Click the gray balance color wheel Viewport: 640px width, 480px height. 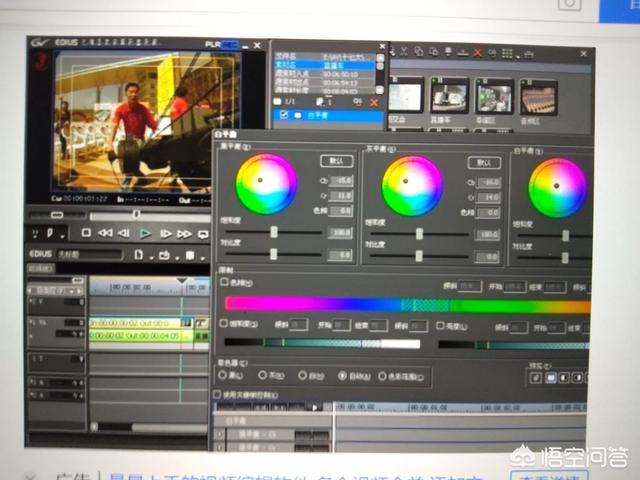click(412, 185)
